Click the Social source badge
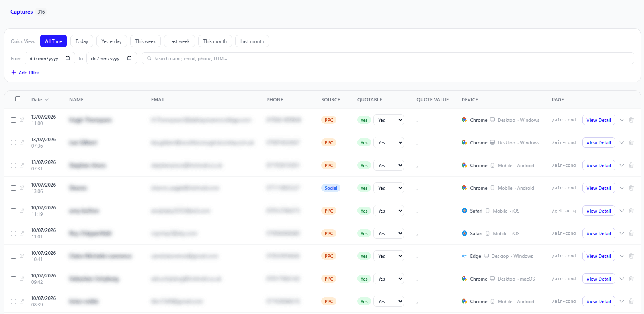 pos(331,188)
